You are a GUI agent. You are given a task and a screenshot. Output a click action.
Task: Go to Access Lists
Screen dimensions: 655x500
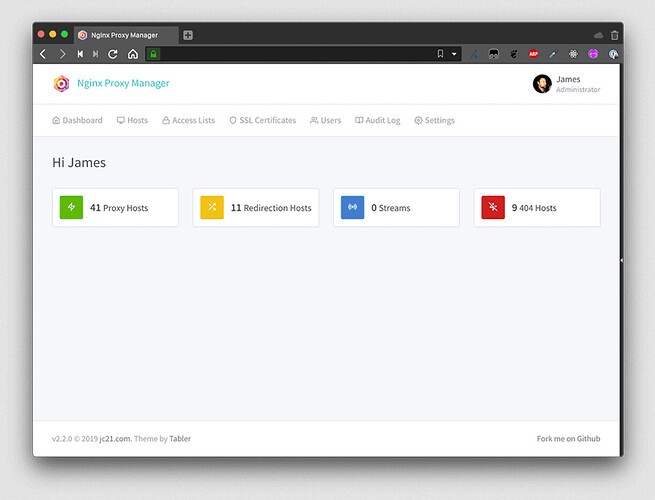click(188, 120)
